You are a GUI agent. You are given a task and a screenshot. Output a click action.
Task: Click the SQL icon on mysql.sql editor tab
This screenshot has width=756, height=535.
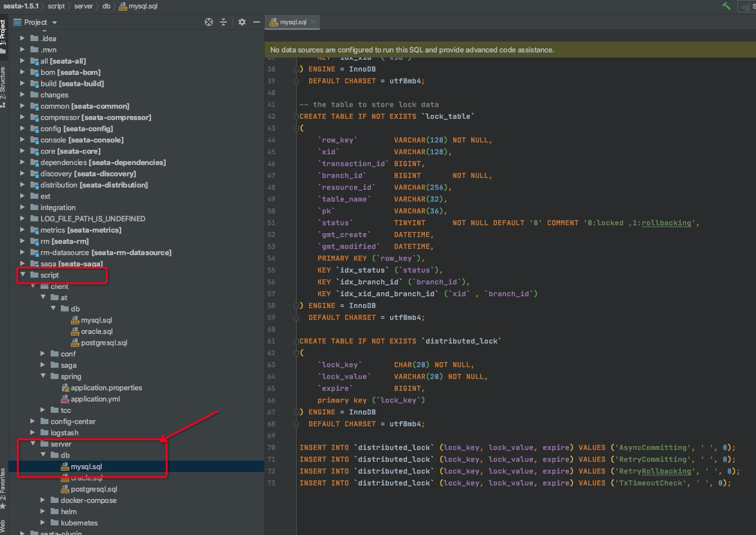pyautogui.click(x=273, y=23)
